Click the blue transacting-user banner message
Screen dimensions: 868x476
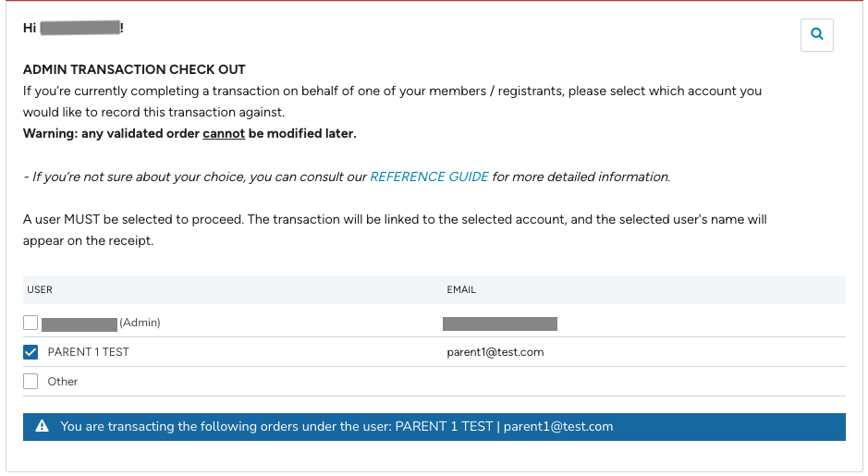336,427
